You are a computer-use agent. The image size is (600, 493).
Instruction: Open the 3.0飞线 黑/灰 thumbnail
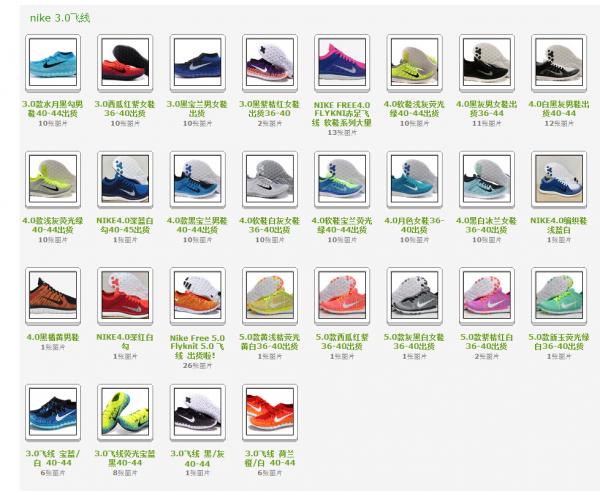(x=197, y=412)
